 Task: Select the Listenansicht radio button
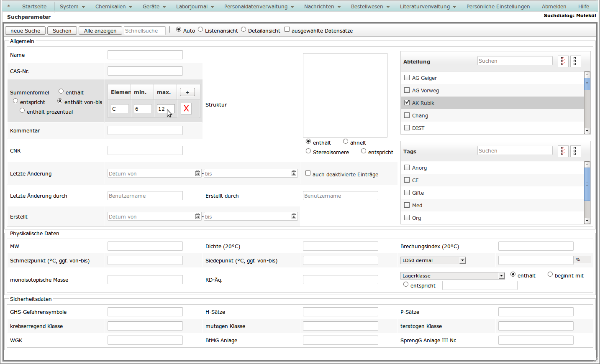(201, 30)
